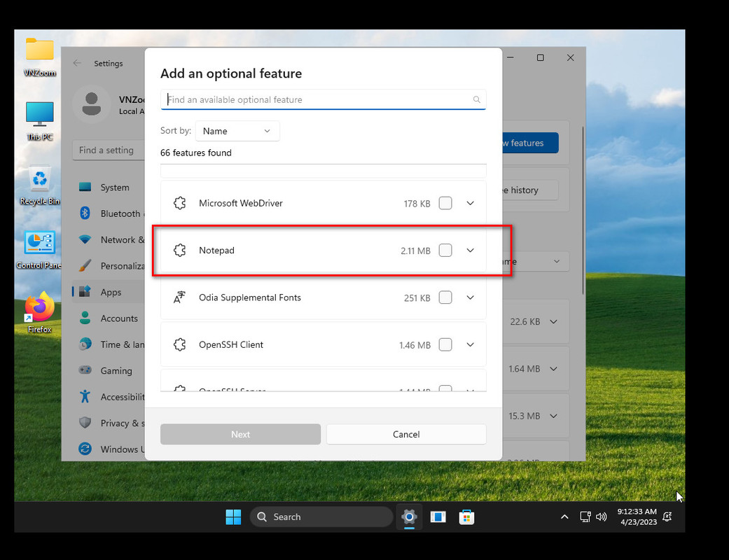
Task: Open the sort dropdown in background Settings
Action: tap(536, 261)
